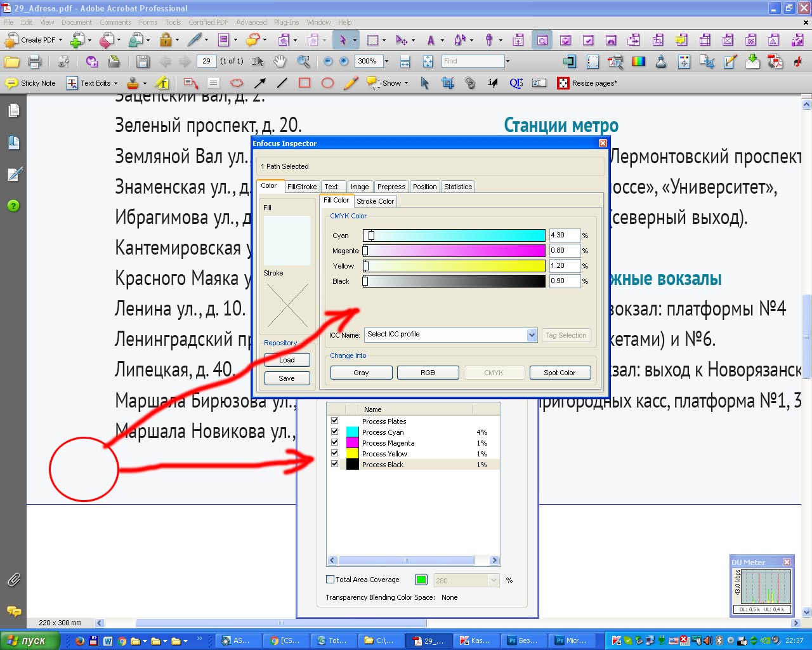Screen dimensions: 812x650
Task: Select the Cloud annotation tool
Action: pos(237,83)
